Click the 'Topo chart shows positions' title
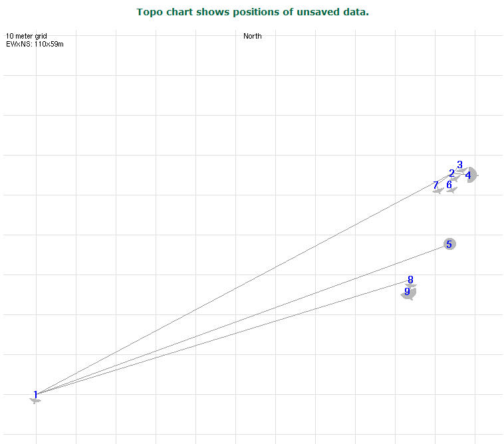 point(252,12)
